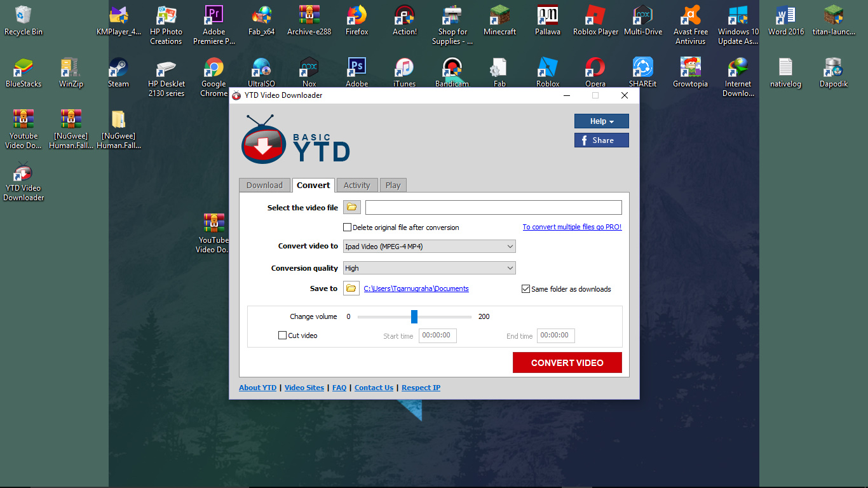The height and width of the screenshot is (488, 868).
Task: Adjust the Change volume slider handle
Action: pyautogui.click(x=414, y=316)
